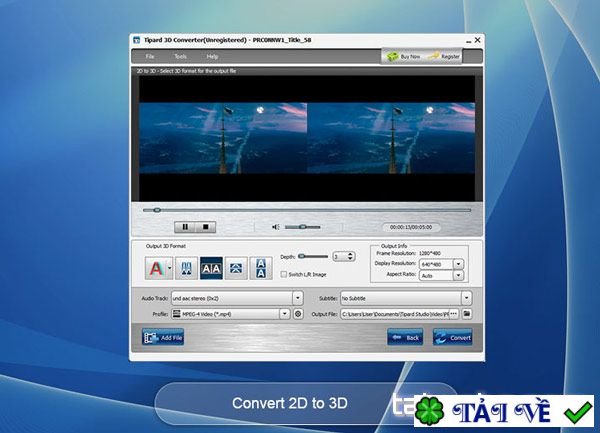Click the Convert button
The width and height of the screenshot is (600, 433).
452,338
